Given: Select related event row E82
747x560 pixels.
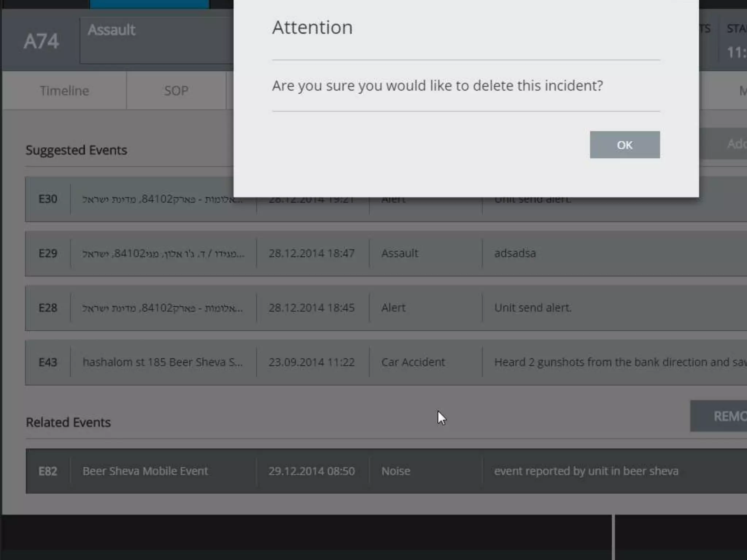Looking at the screenshot, I should pyautogui.click(x=48, y=471).
